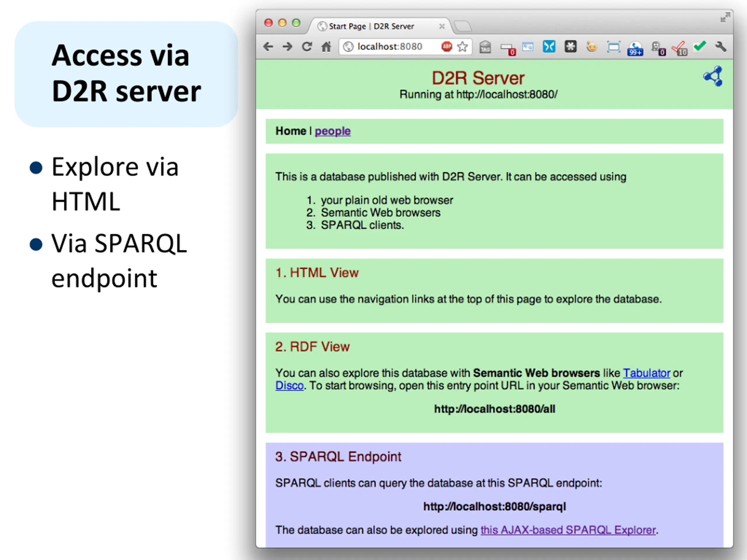Screen dimensions: 747x560
Task: Select the Start Page D2R Server tab
Action: tap(371, 26)
